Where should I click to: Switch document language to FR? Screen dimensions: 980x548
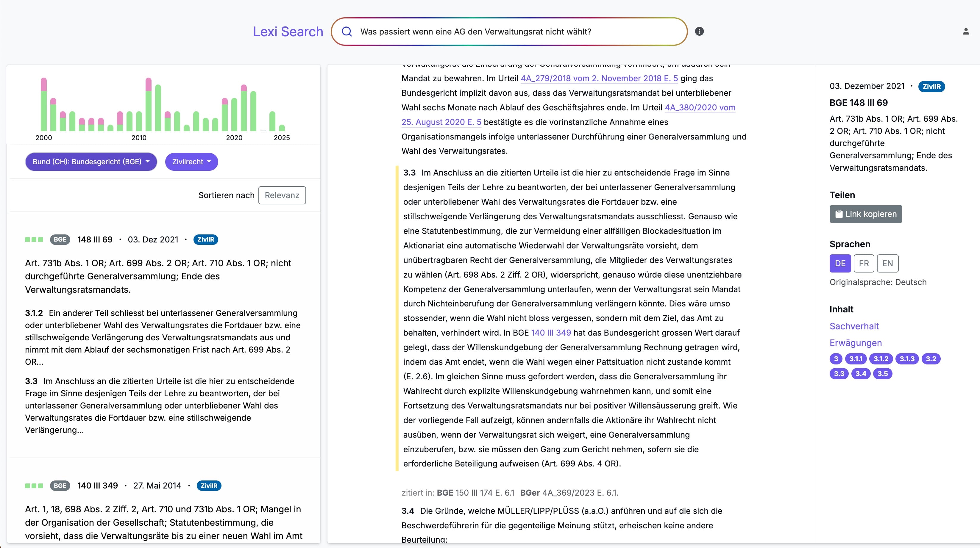(864, 263)
